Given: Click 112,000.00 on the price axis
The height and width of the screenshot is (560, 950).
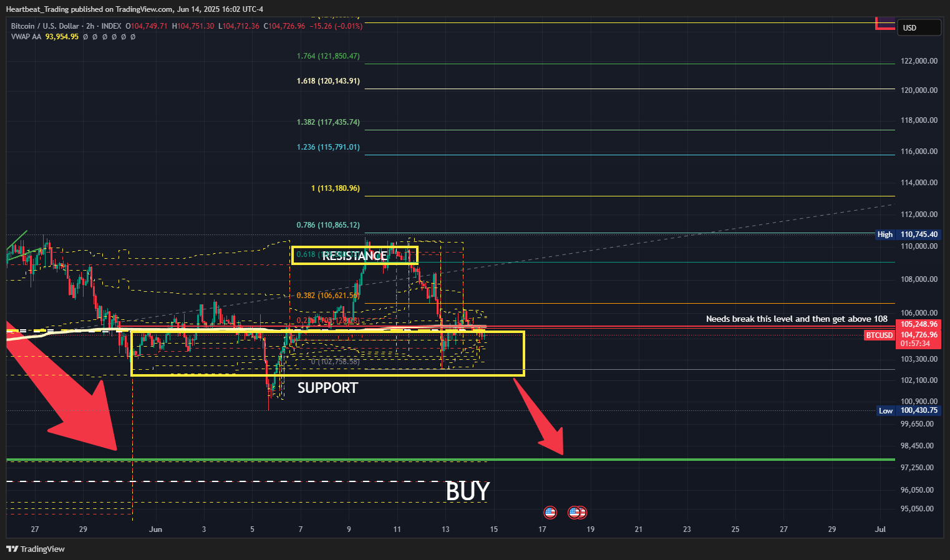Looking at the screenshot, I should [x=919, y=215].
